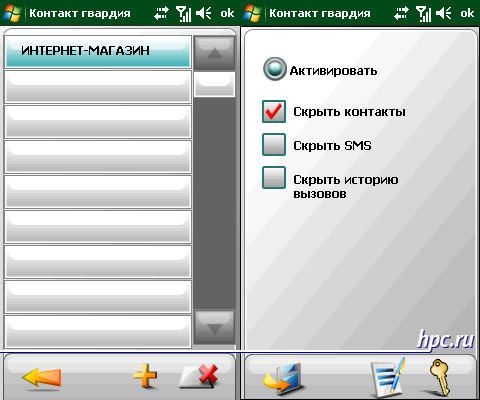Check the Скрыть историю вызовов checkbox
The width and height of the screenshot is (480, 400).
[x=274, y=178]
